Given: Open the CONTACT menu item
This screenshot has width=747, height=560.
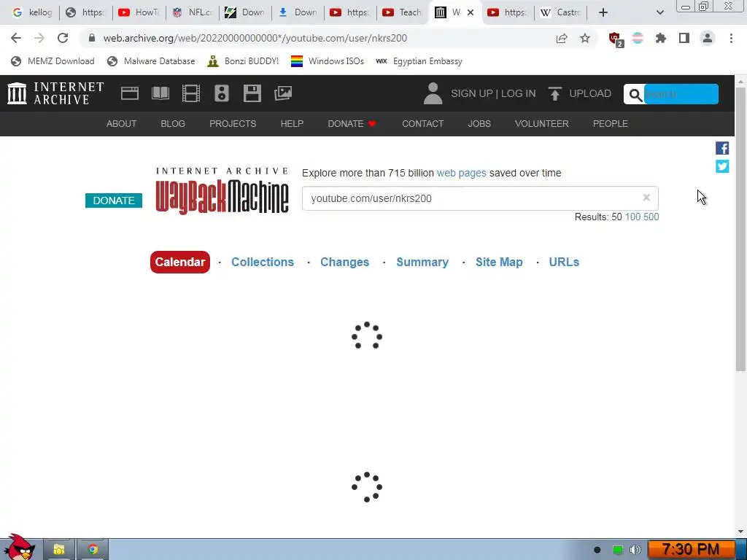Looking at the screenshot, I should [422, 124].
